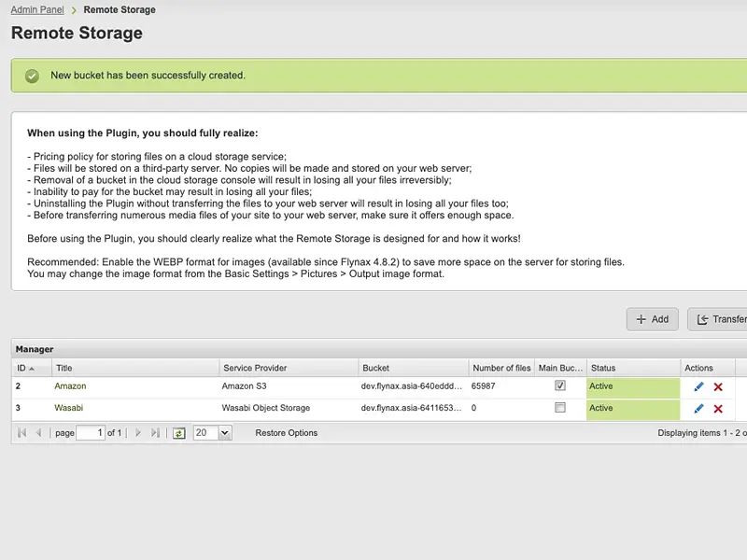Click the page number input field

(x=91, y=433)
